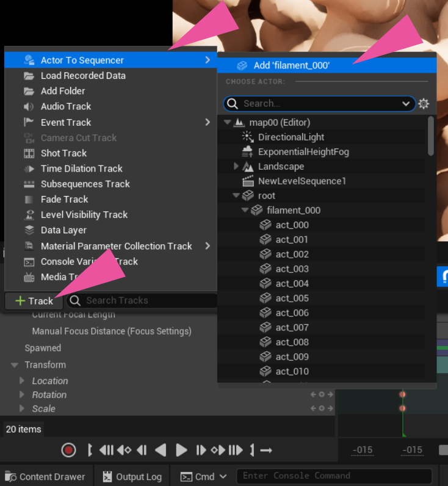
Task: Click the Record button in playback controls
Action: (x=68, y=450)
